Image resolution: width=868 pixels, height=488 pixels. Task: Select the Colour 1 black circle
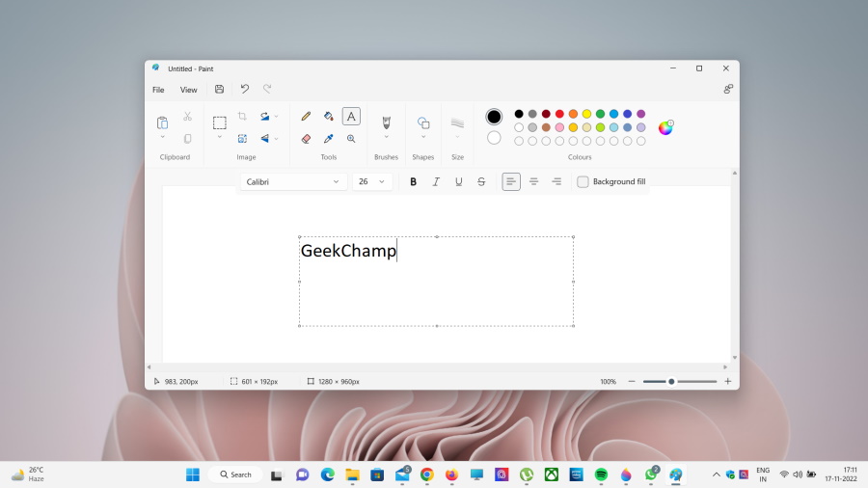(494, 116)
